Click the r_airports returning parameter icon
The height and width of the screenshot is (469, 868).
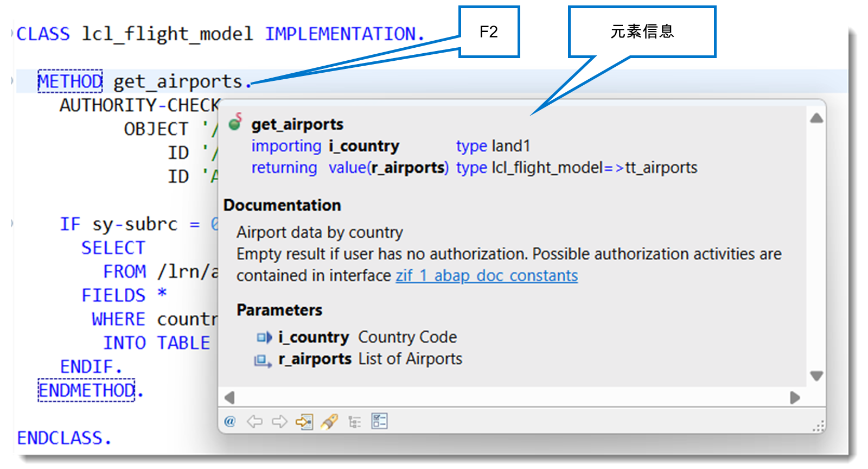point(263,360)
